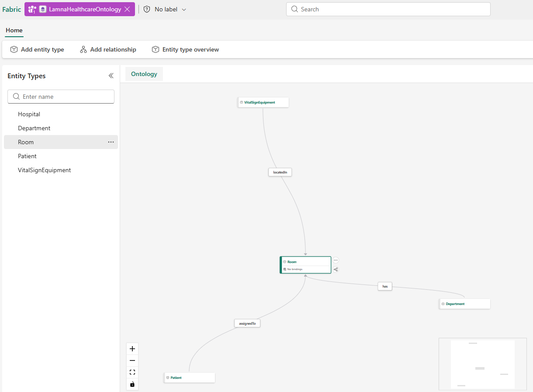Open the No label dropdown
Screen dimensions: 533x392
[x=170, y=9]
